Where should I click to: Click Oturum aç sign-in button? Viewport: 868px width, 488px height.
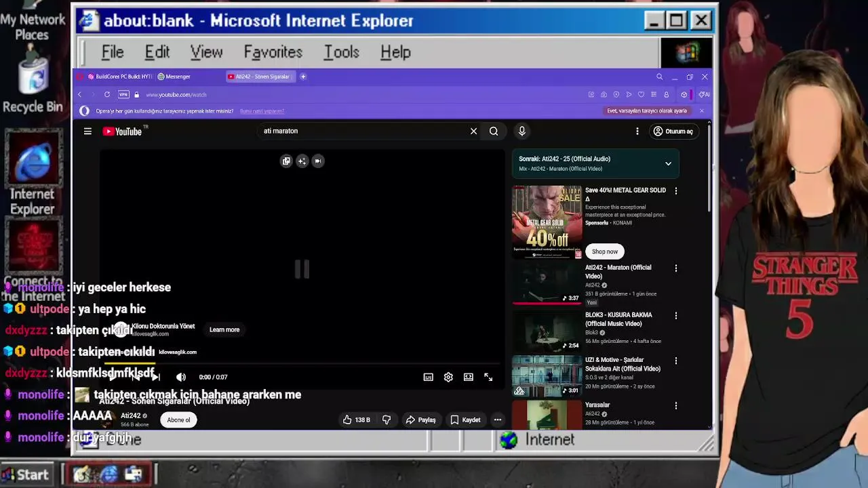(673, 131)
